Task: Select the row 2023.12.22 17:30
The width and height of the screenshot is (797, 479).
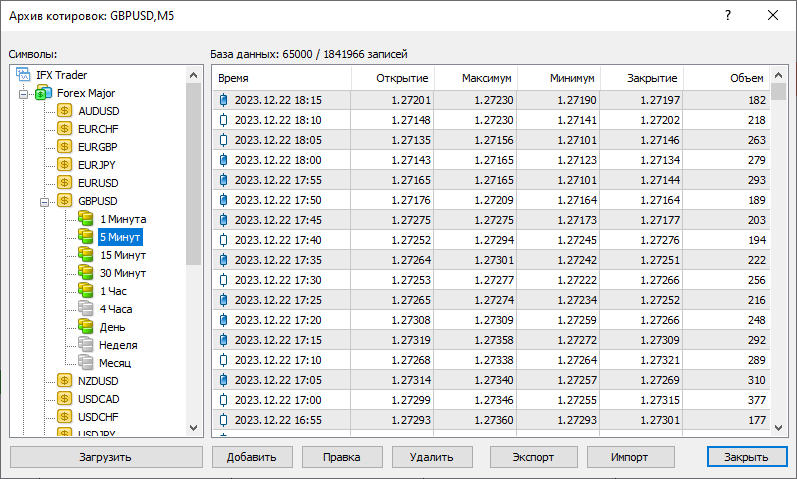Action: click(491, 280)
